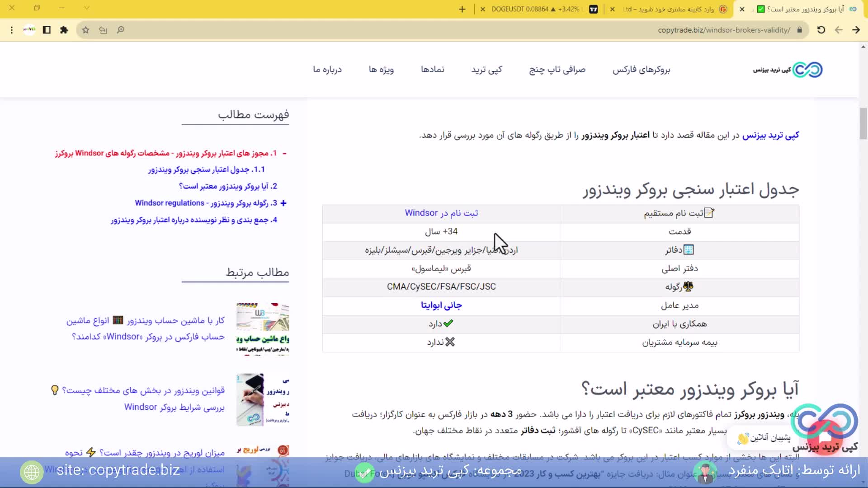Screen dimensions: 868x488
Task: Open the Chrome side panel icon
Action: point(47,30)
